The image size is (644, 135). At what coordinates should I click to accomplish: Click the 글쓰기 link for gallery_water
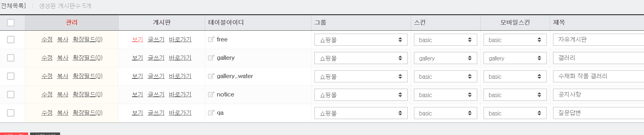click(156, 76)
